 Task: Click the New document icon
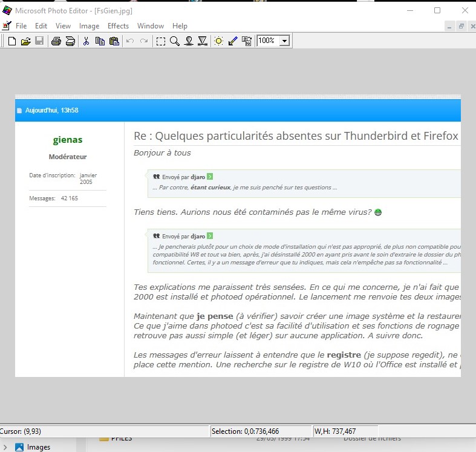pos(12,41)
